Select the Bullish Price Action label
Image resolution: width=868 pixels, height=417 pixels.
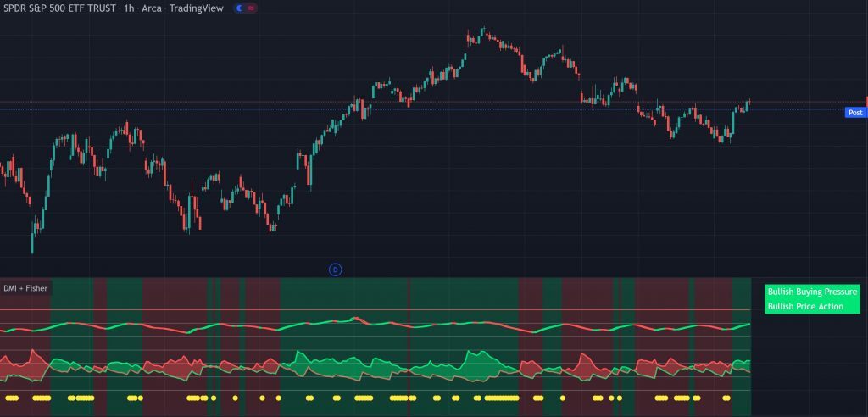point(805,306)
